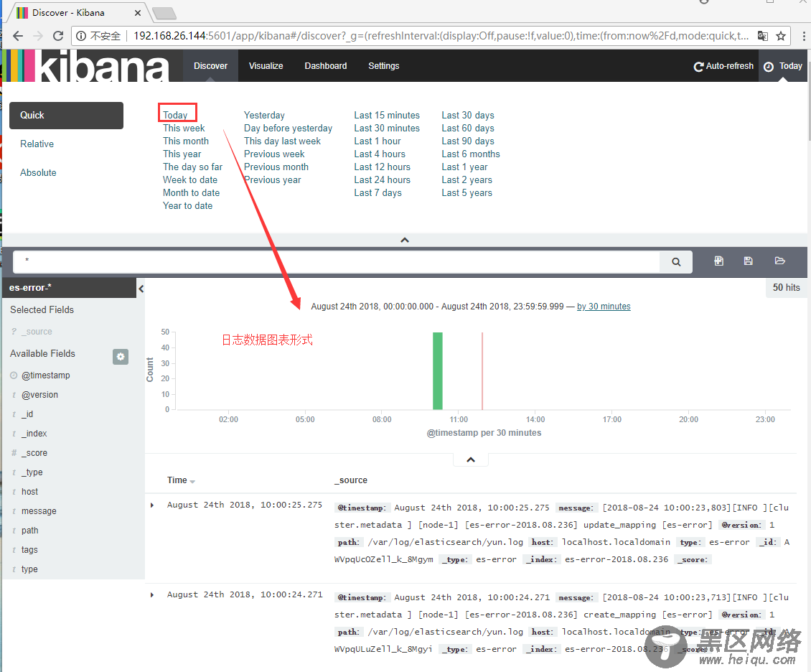The image size is (811, 672).
Task: Choose Last 24 hours range
Action: 383,179
